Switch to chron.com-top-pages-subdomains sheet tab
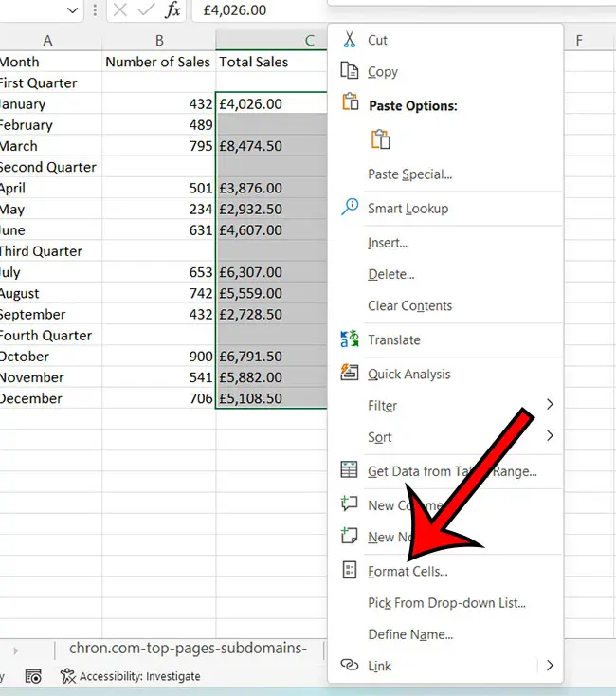Image resolution: width=616 pixels, height=696 pixels. click(190, 650)
